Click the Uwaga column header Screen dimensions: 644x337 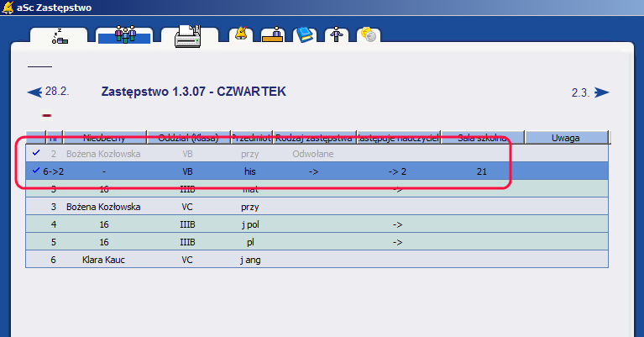coord(565,138)
